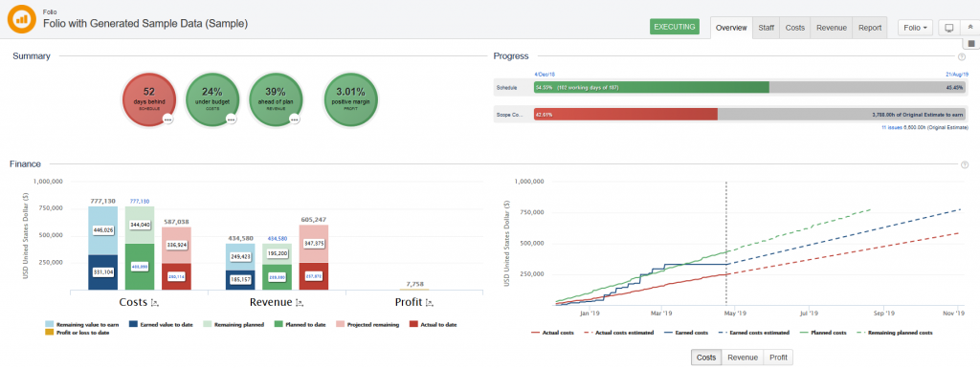Open the Costs tab in header

(x=795, y=28)
